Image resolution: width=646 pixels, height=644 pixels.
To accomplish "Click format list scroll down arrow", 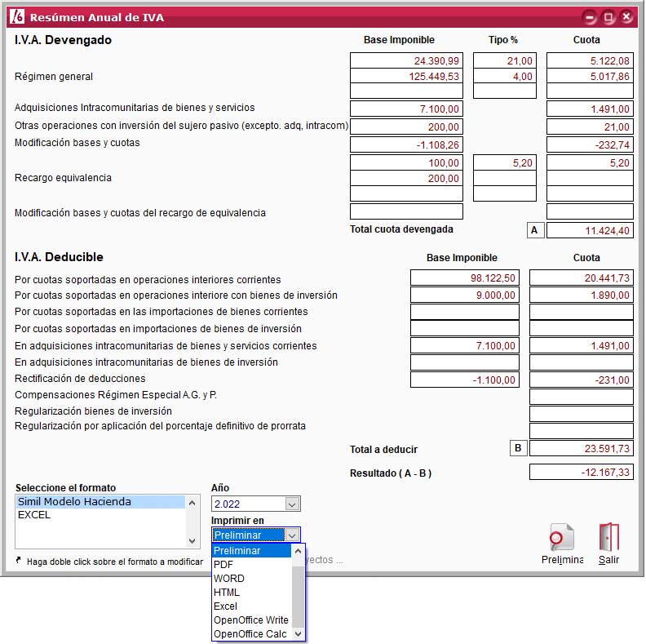I will pyautogui.click(x=192, y=540).
